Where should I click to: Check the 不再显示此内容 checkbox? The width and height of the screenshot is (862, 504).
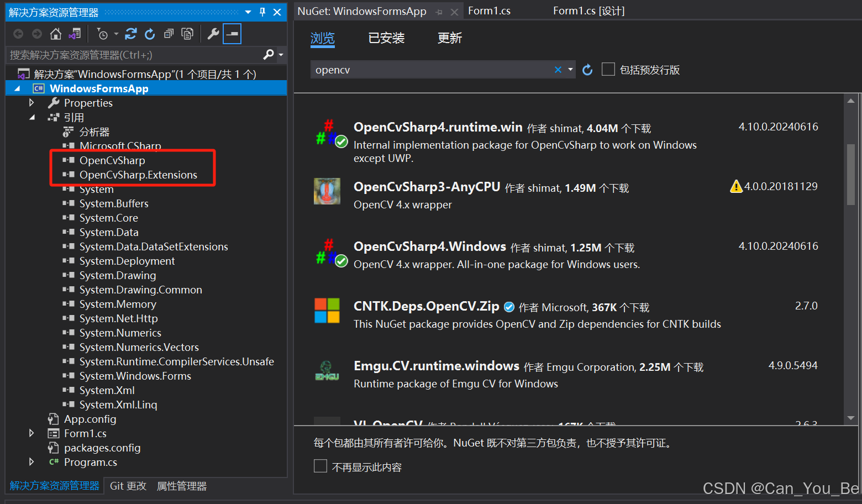(x=320, y=466)
